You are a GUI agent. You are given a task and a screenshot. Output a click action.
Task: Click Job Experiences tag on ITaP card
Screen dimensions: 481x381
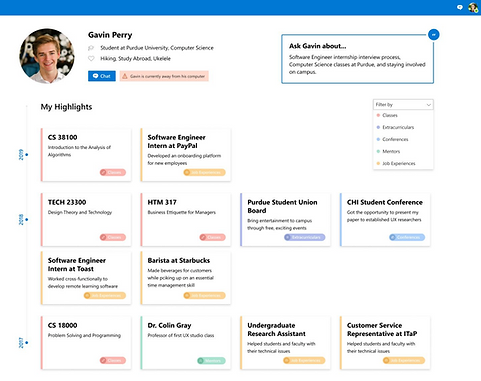(x=404, y=360)
